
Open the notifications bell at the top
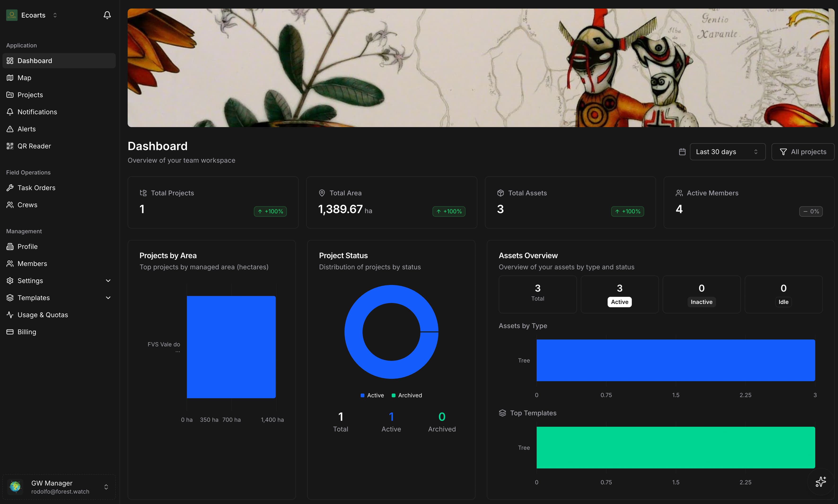pos(107,15)
